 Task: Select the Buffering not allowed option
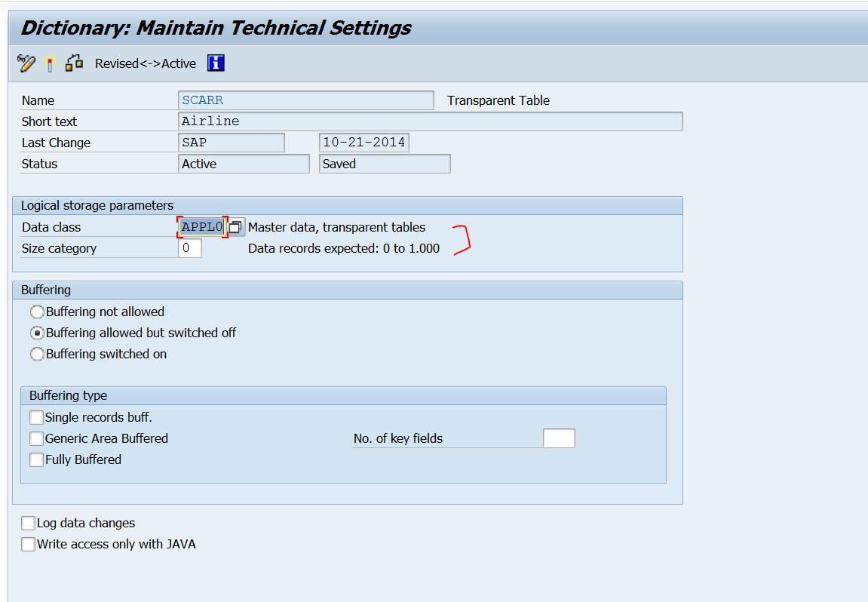pyautogui.click(x=37, y=312)
